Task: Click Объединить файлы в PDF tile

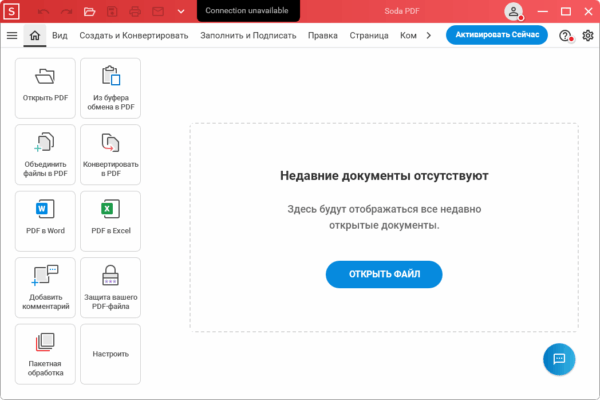Action: pyautogui.click(x=45, y=155)
